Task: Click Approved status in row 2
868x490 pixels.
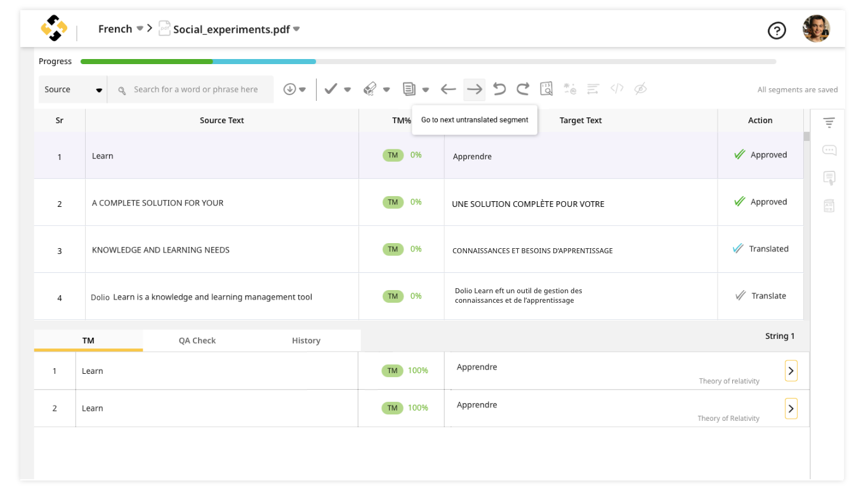Action: pyautogui.click(x=760, y=202)
